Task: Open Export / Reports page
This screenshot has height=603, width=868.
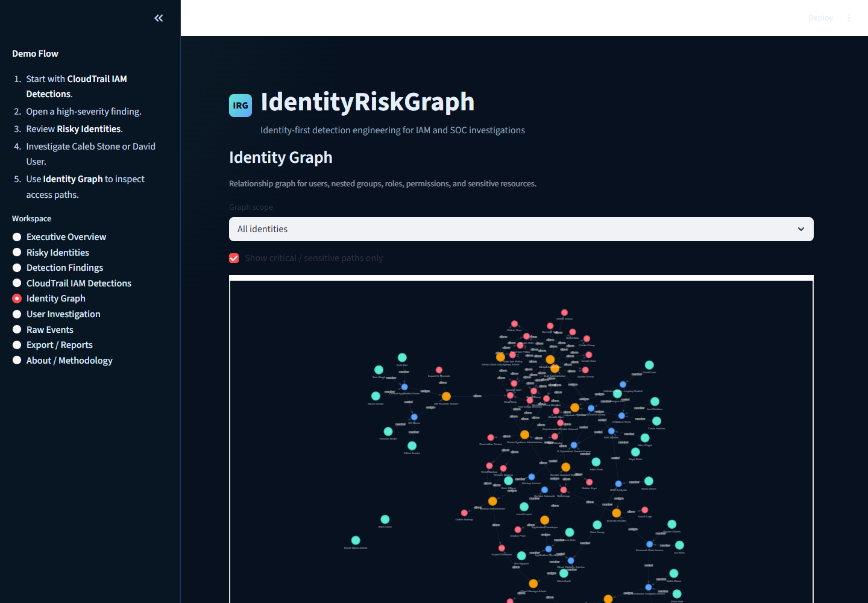Action: click(52, 345)
